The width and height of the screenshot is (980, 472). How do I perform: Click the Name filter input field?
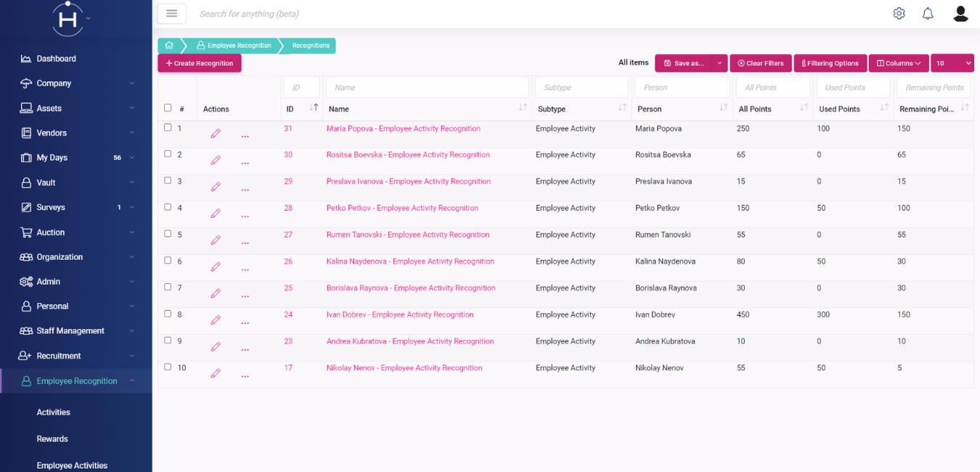[x=427, y=87]
